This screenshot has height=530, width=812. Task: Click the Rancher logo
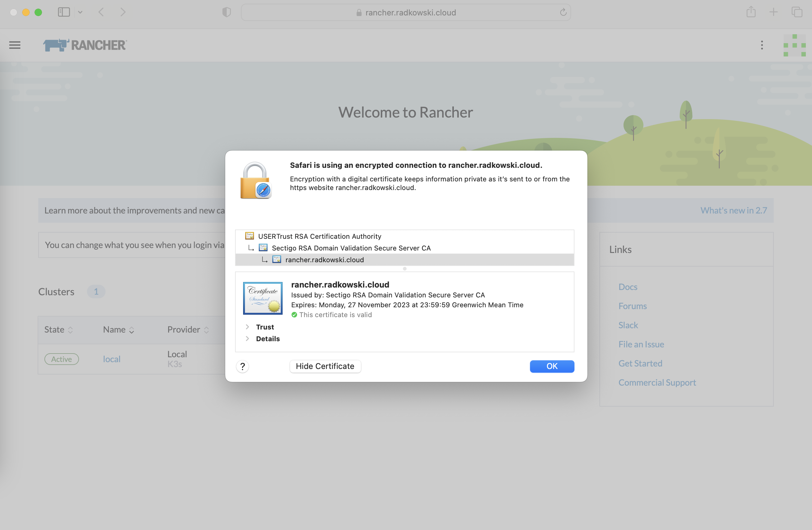click(85, 45)
